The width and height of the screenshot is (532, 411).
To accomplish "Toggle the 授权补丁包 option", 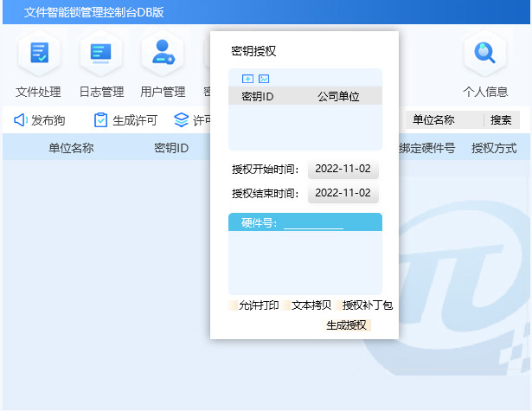I will (x=368, y=305).
